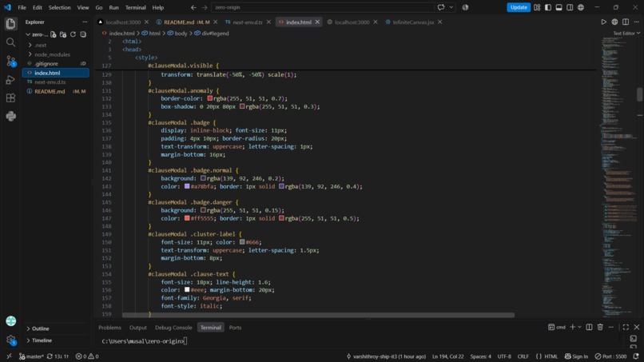Switch to Debug Console panel tab
Viewport: 644px width, 362px height.
point(173,328)
